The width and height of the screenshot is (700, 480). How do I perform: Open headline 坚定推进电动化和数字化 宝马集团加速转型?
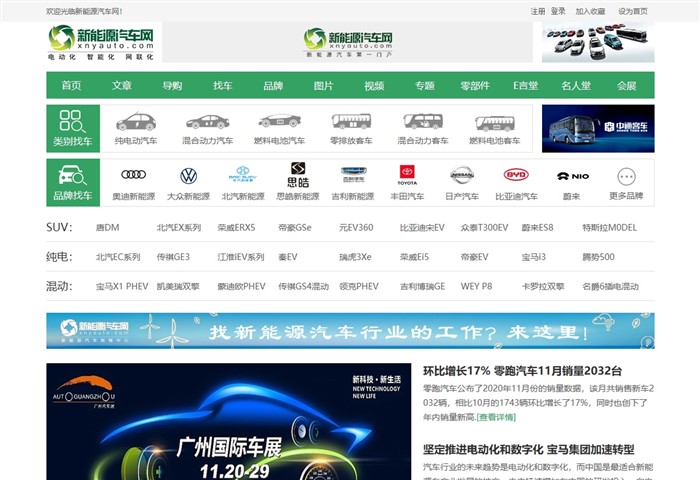(x=529, y=449)
